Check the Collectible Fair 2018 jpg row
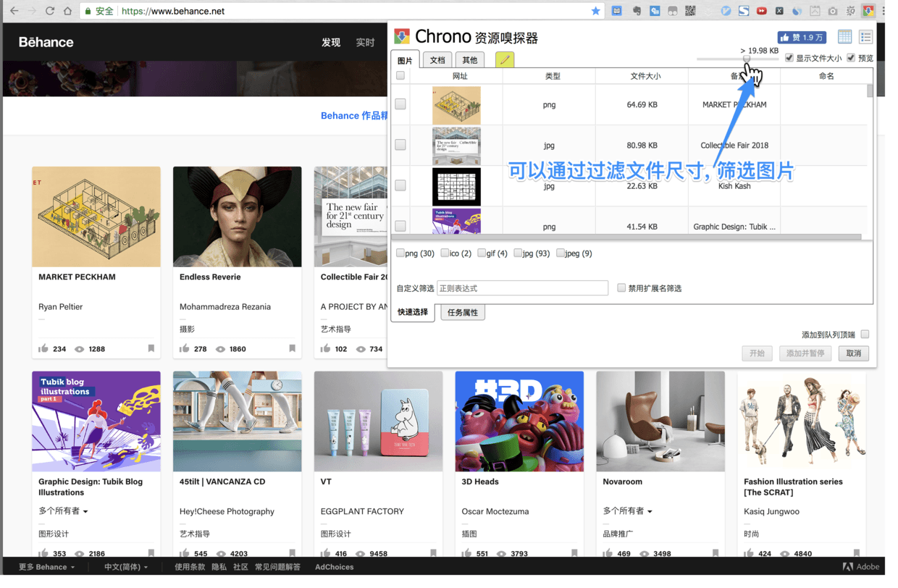This screenshot has width=898, height=588. coord(400,145)
